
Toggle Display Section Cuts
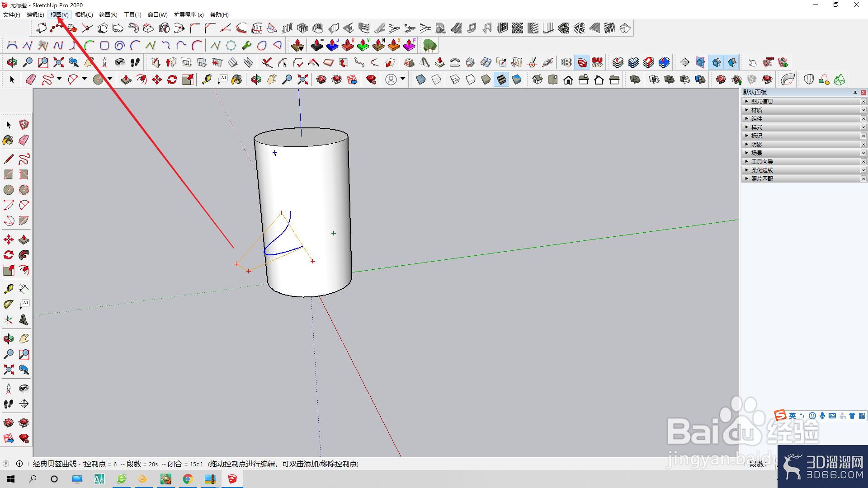[x=717, y=62]
